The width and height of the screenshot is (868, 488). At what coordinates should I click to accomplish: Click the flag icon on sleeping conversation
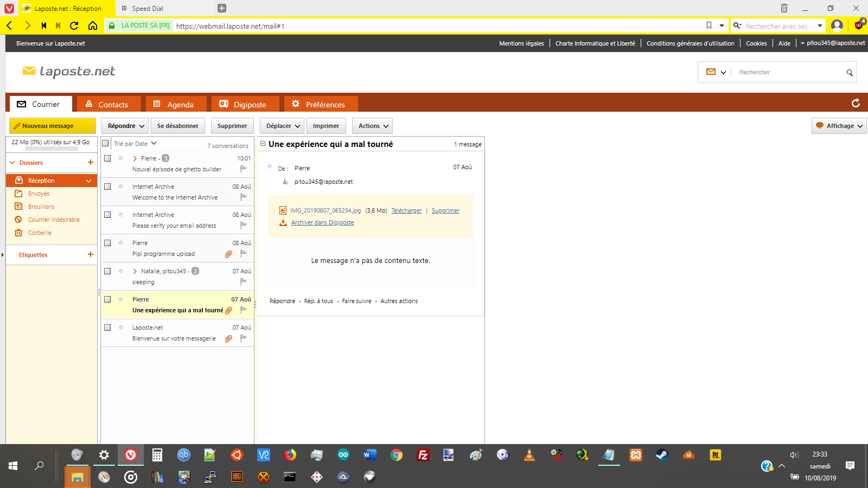click(x=244, y=281)
